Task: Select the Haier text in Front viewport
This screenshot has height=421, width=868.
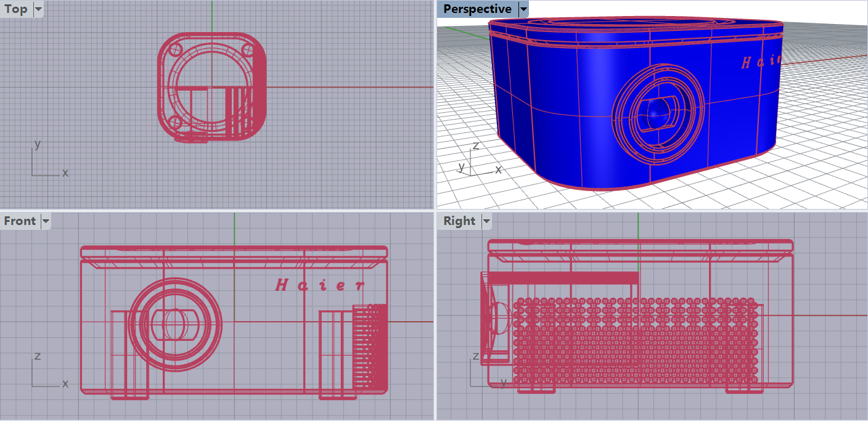Action: [319, 285]
